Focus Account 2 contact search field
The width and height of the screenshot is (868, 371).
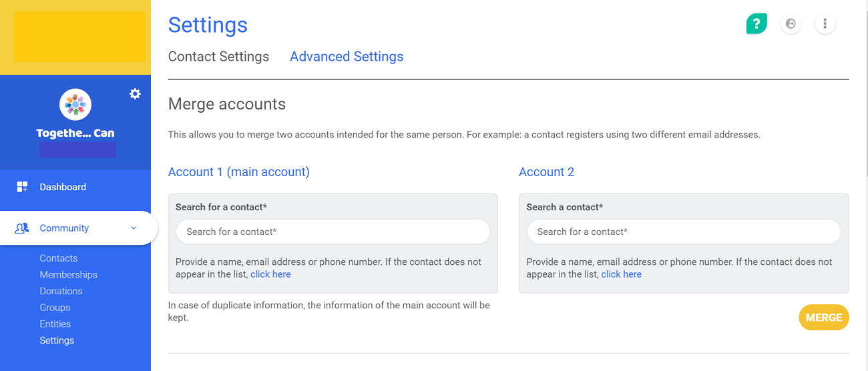(x=683, y=232)
